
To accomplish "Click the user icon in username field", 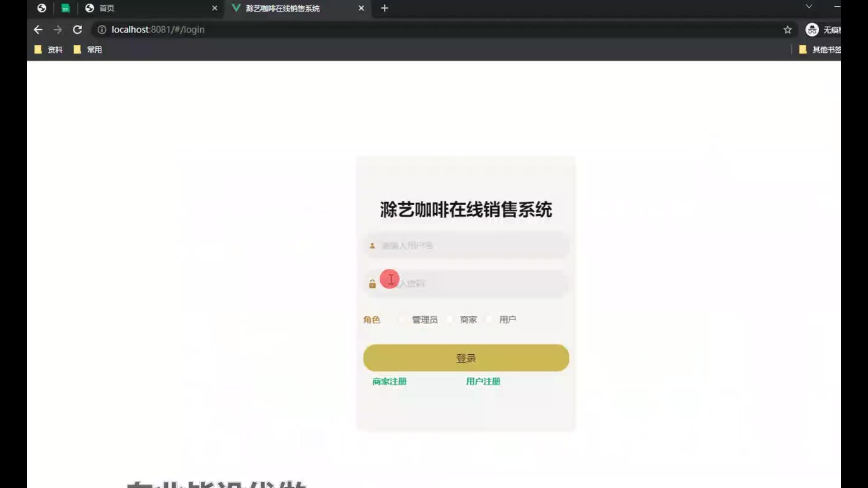I will 372,246.
